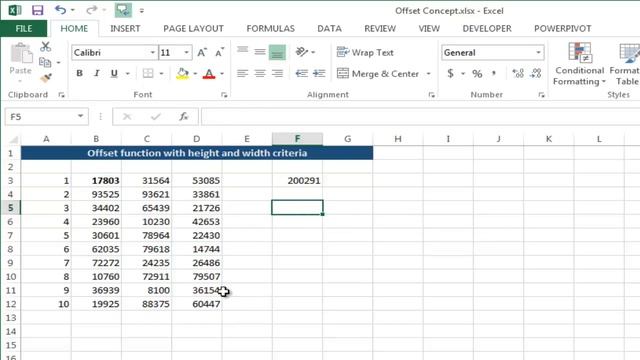640x360 pixels.
Task: Open Name Box dropdown arrow
Action: click(x=80, y=116)
